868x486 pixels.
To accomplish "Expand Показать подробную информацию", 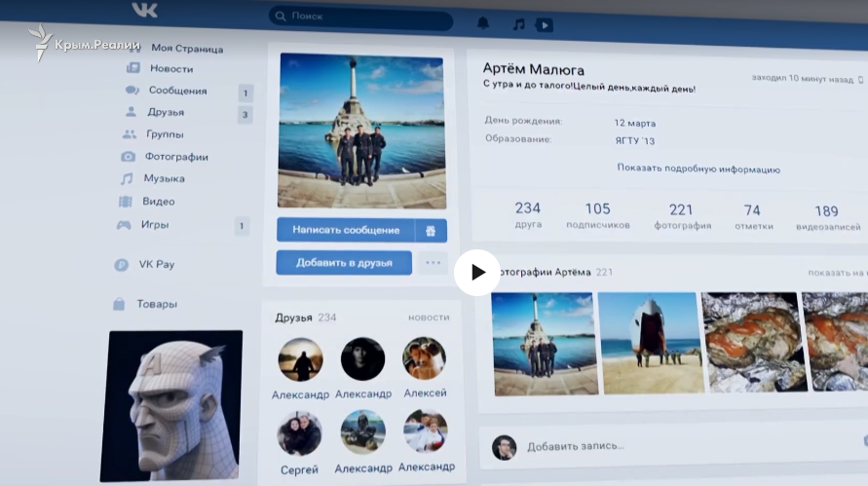I will click(x=698, y=168).
